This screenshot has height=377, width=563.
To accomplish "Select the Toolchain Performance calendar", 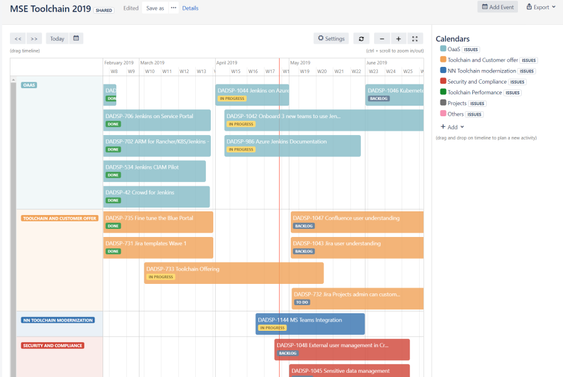I will pos(475,92).
